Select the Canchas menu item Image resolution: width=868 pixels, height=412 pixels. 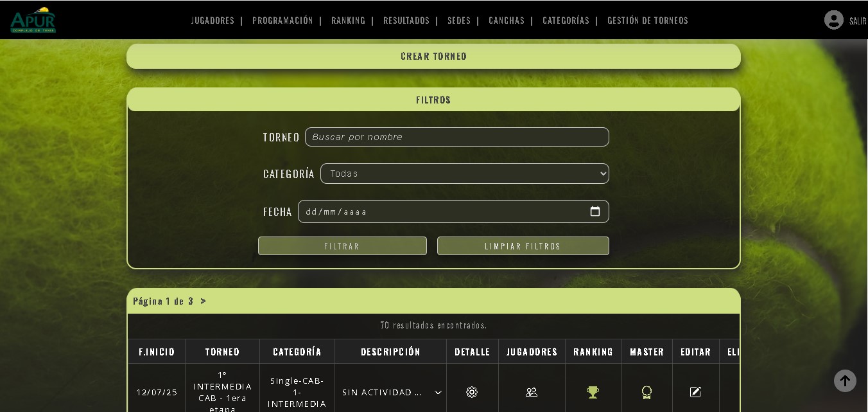click(x=507, y=21)
